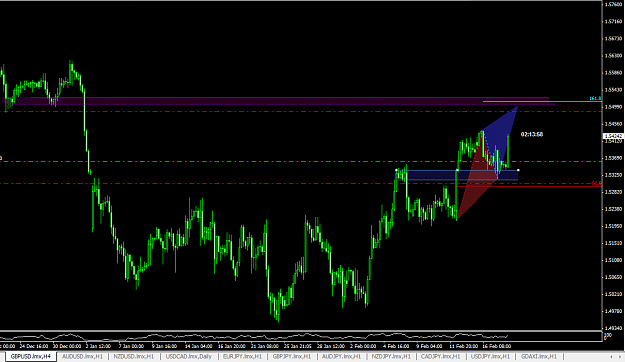Open the GBPJPY.lmx,H1 chart tab
Image resolution: width=625 pixels, height=362 pixels.
coord(292,356)
